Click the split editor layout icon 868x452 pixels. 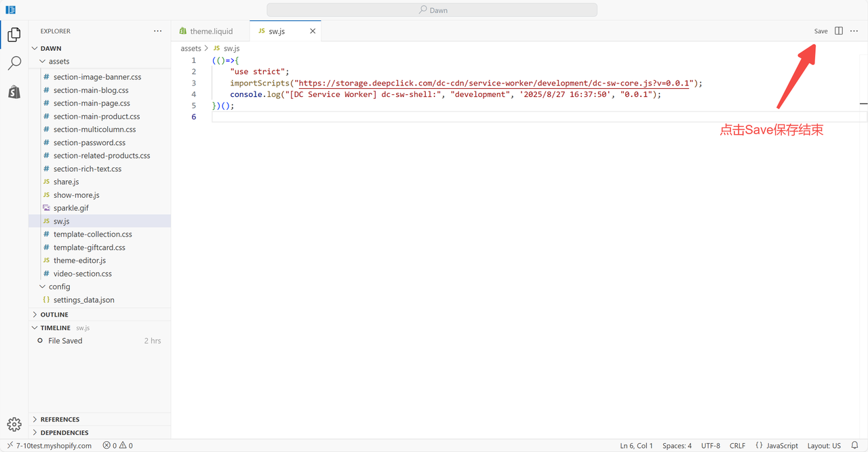point(839,31)
